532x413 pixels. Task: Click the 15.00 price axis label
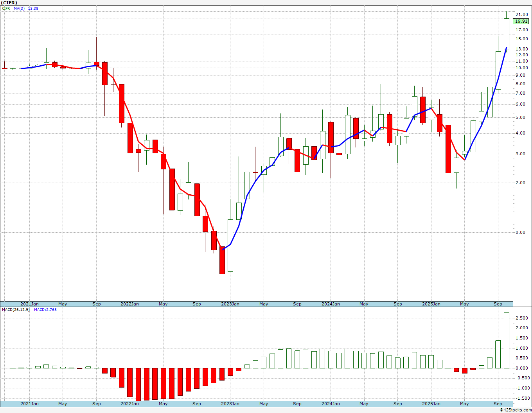522,39
